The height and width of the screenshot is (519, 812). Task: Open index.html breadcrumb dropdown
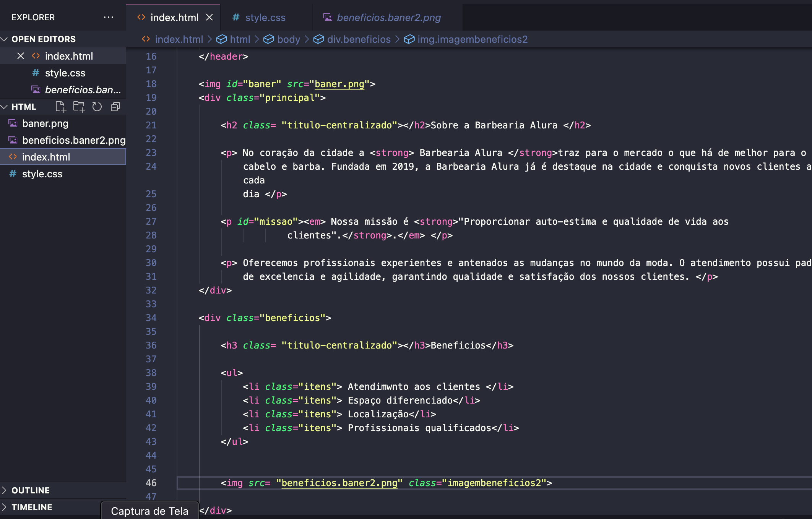[179, 39]
